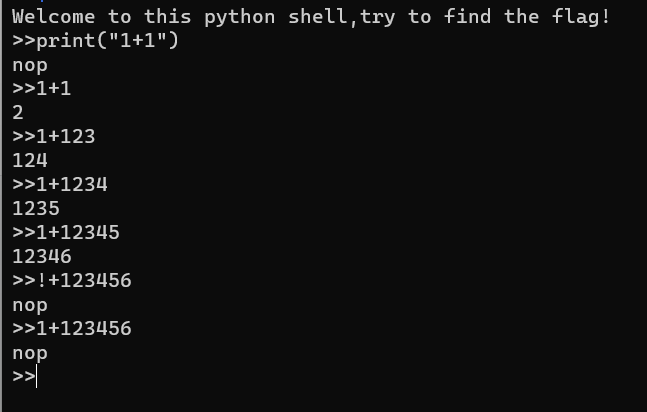Click the >>1+123 input line
Image resolution: width=647 pixels, height=412 pixels.
pyautogui.click(x=54, y=137)
